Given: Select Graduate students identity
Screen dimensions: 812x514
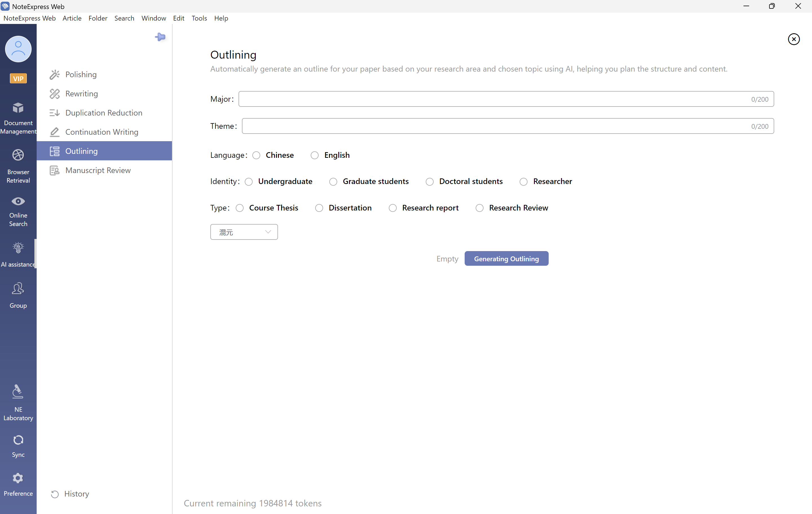Looking at the screenshot, I should [333, 182].
